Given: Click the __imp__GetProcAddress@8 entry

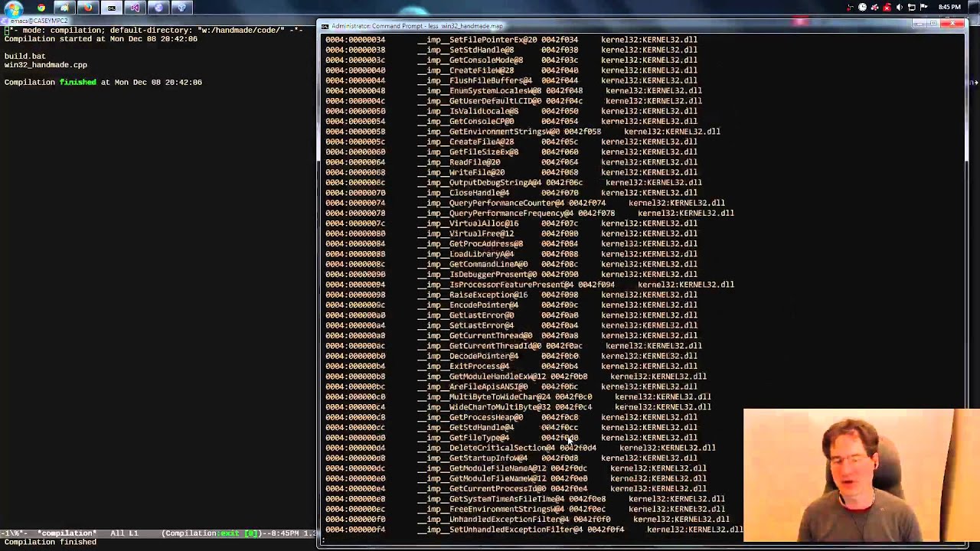Looking at the screenshot, I should tap(470, 243).
